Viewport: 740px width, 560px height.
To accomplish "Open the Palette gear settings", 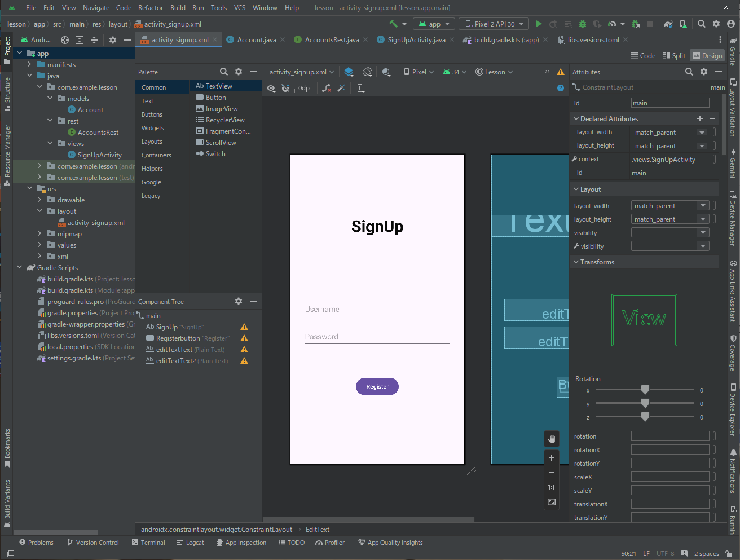I will point(239,72).
